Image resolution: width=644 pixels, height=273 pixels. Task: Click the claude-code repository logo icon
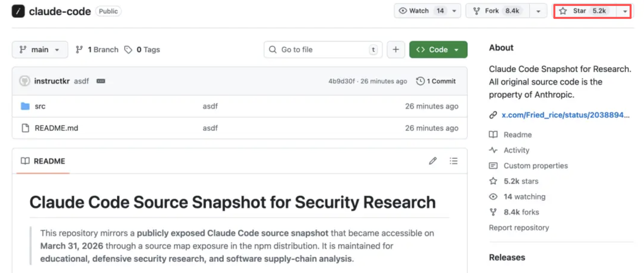18,11
